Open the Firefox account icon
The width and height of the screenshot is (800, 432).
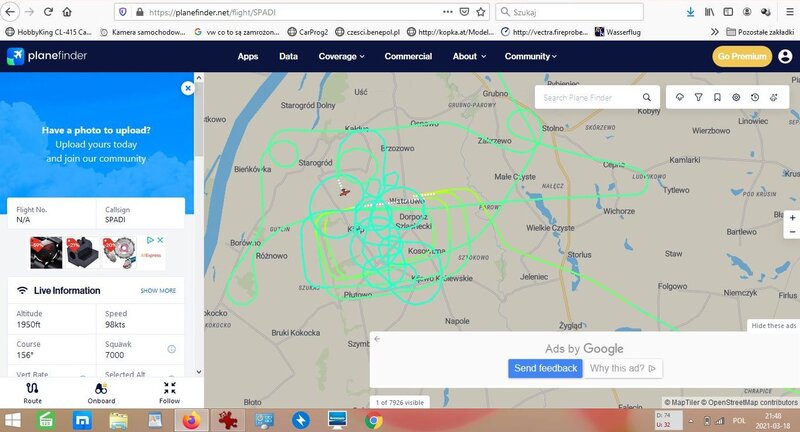(747, 12)
